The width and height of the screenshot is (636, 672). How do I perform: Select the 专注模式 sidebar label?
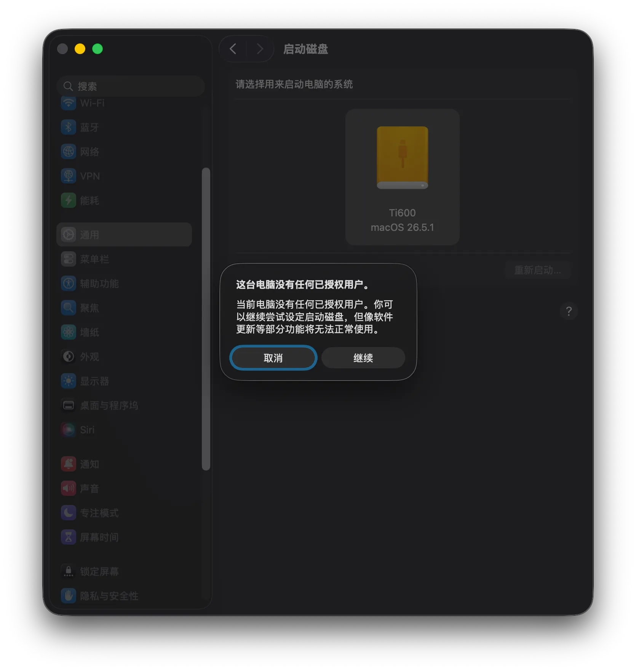pos(99,513)
